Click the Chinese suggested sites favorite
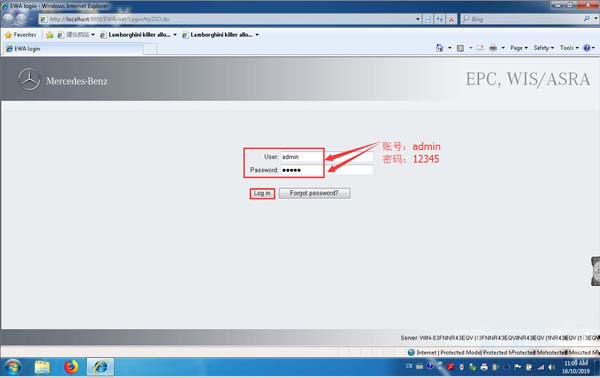600x378 pixels. point(74,35)
